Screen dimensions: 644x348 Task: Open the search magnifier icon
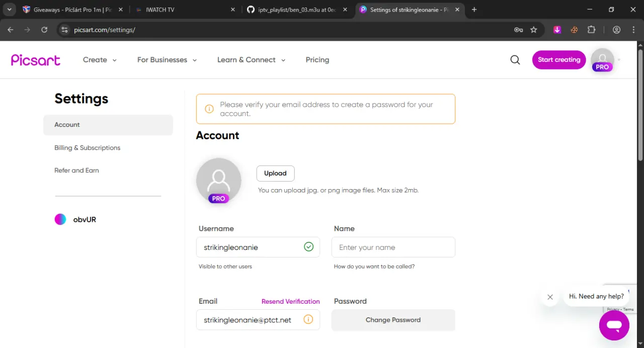[515, 60]
